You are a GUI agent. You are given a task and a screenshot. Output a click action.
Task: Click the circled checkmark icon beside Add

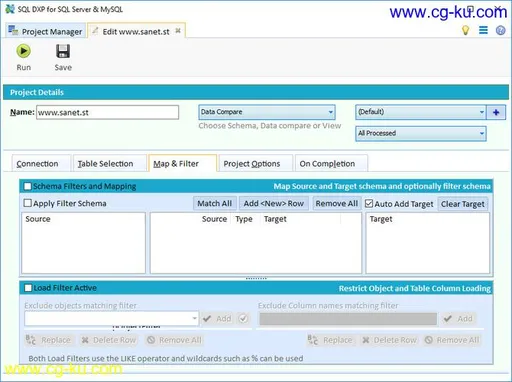pyautogui.click(x=243, y=319)
